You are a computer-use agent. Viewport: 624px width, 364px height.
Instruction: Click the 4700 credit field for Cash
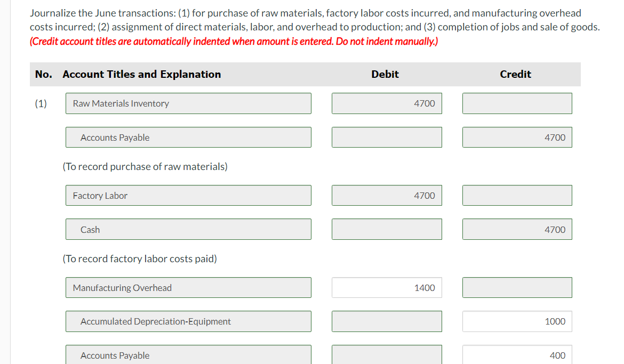tap(517, 230)
